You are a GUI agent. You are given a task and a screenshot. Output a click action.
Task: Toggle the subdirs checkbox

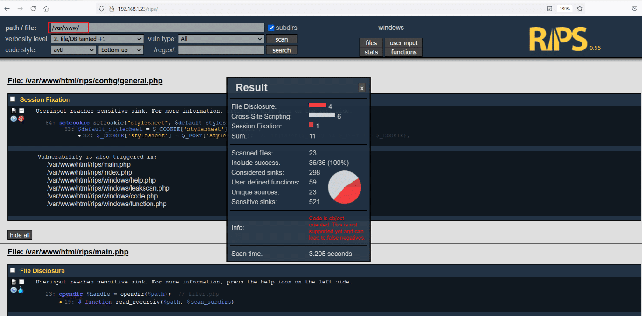pyautogui.click(x=271, y=28)
